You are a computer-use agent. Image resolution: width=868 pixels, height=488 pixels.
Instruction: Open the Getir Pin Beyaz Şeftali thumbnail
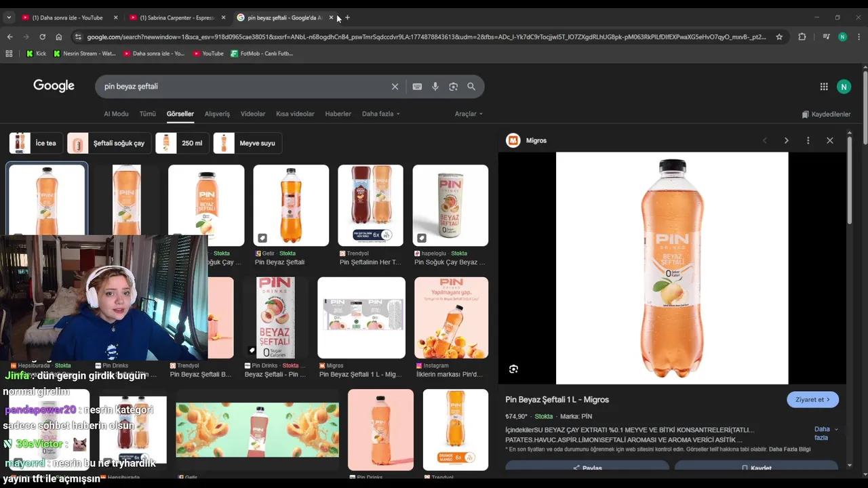[291, 205]
